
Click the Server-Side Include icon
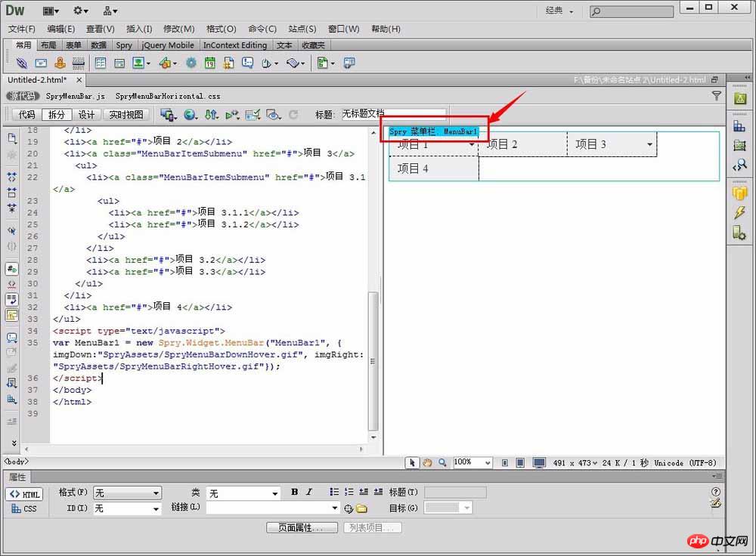(x=228, y=63)
